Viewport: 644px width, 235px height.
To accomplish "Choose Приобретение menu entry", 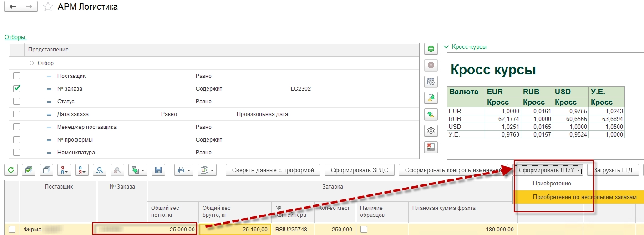I will tap(552, 183).
